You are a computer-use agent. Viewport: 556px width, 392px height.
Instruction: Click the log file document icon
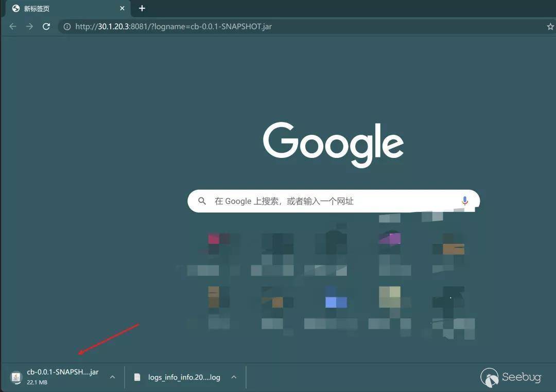pyautogui.click(x=137, y=377)
